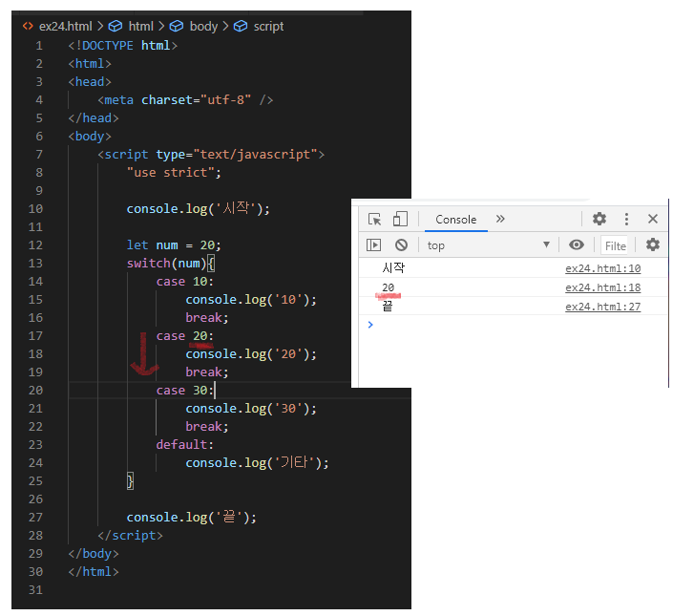Click console.log('기타') in the editor
The height and width of the screenshot is (616, 673).
tap(257, 463)
